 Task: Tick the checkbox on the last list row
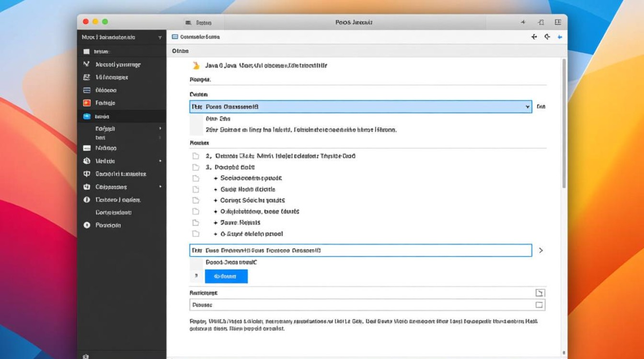coord(195,234)
